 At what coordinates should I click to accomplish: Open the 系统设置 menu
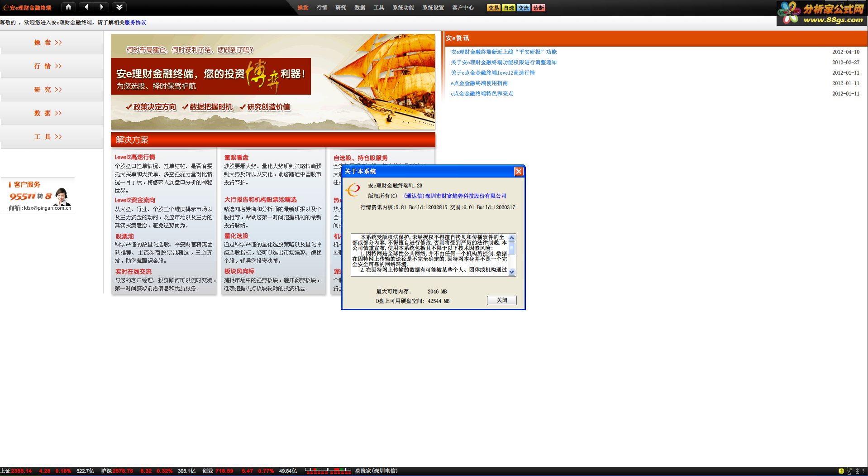[433, 8]
